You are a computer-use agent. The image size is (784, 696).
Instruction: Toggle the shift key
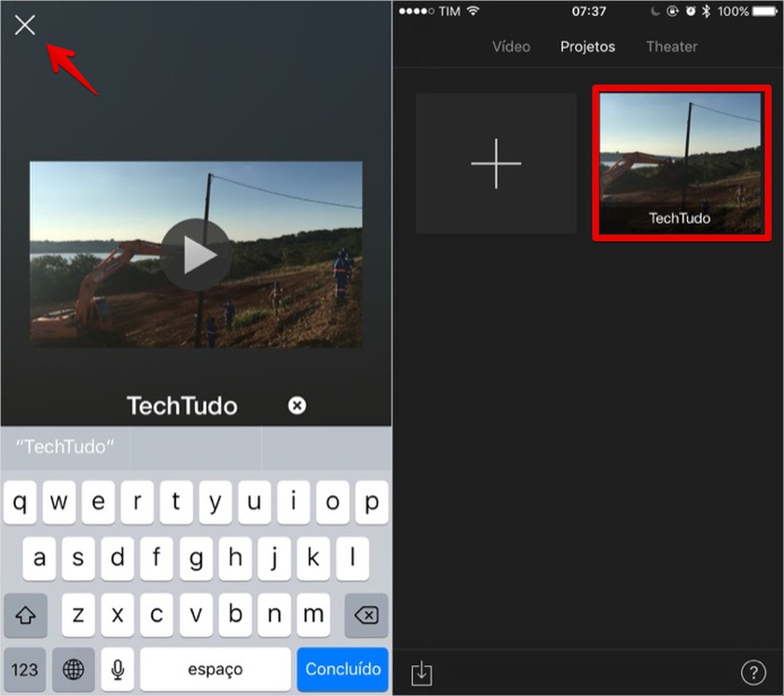25,615
